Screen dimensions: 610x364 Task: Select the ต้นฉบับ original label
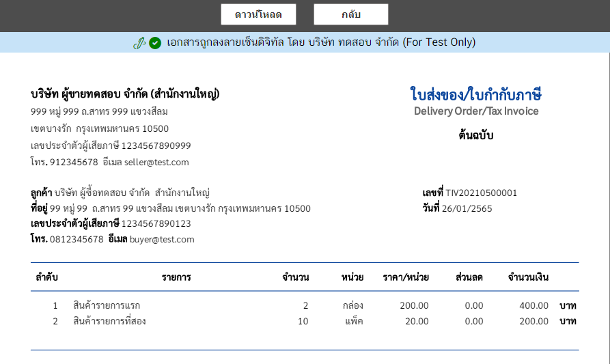click(476, 135)
